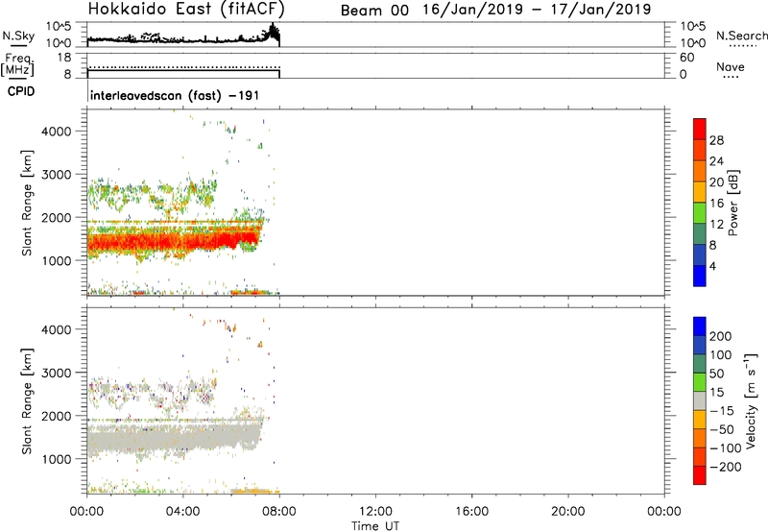This screenshot has width=768, height=532.
Task: Pick the red top segment of Power colorbar
Action: [x=700, y=130]
